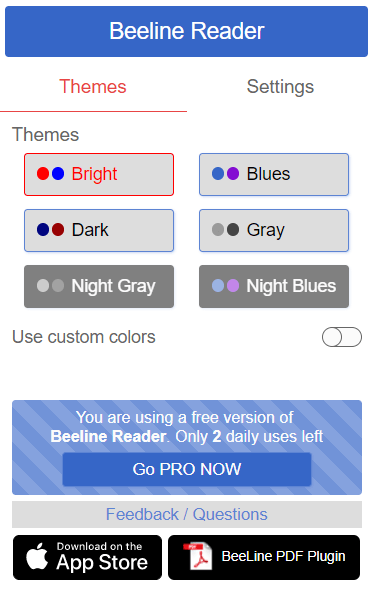The image size is (372, 589).
Task: Click the Beeline Reader header banner
Action: point(186,32)
